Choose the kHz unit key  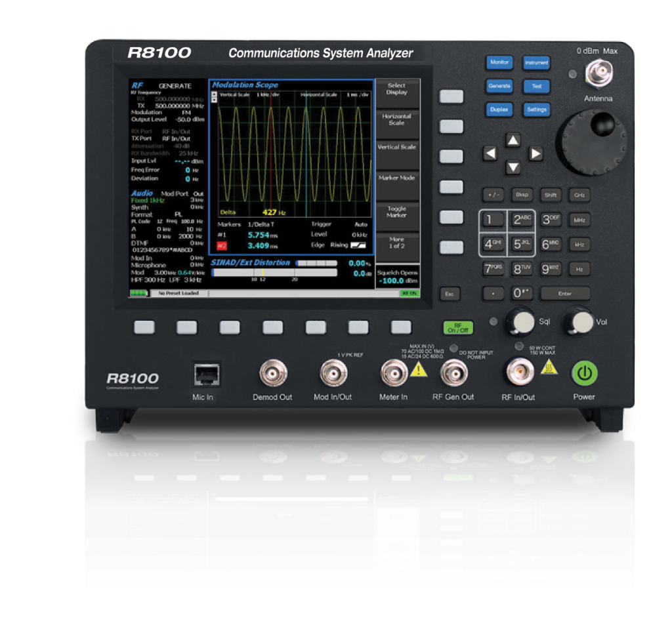579,245
